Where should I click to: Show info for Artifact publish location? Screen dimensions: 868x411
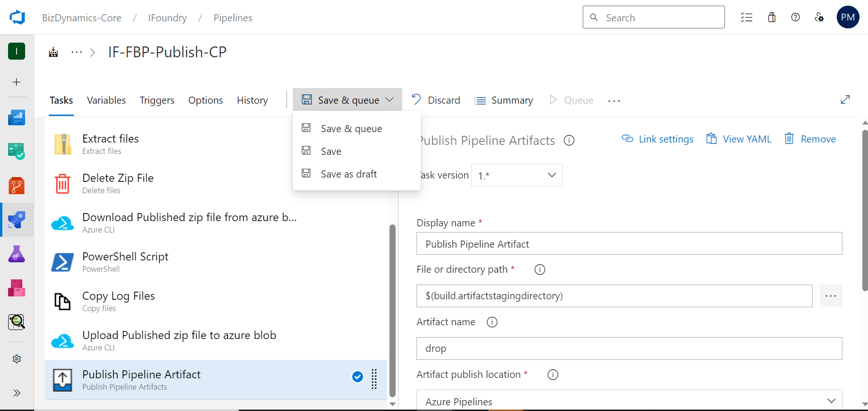pyautogui.click(x=553, y=375)
